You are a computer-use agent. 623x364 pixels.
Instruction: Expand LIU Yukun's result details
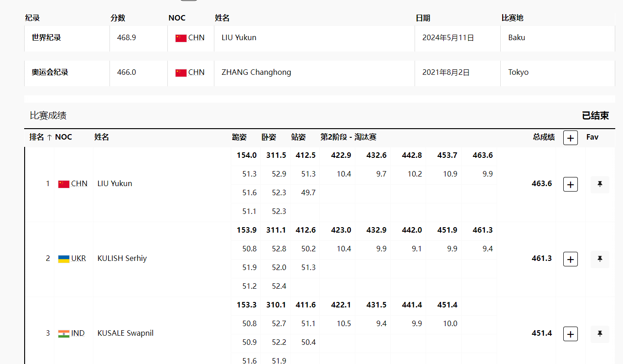[x=571, y=184]
